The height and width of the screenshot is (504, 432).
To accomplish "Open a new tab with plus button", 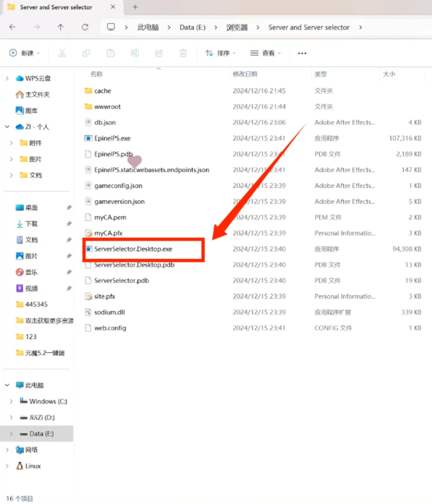I will [135, 7].
